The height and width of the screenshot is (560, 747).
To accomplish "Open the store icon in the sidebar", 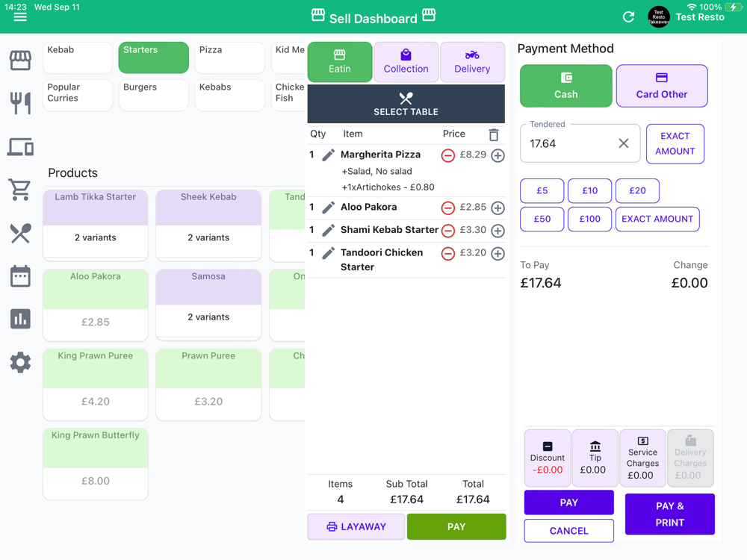I will click(20, 60).
